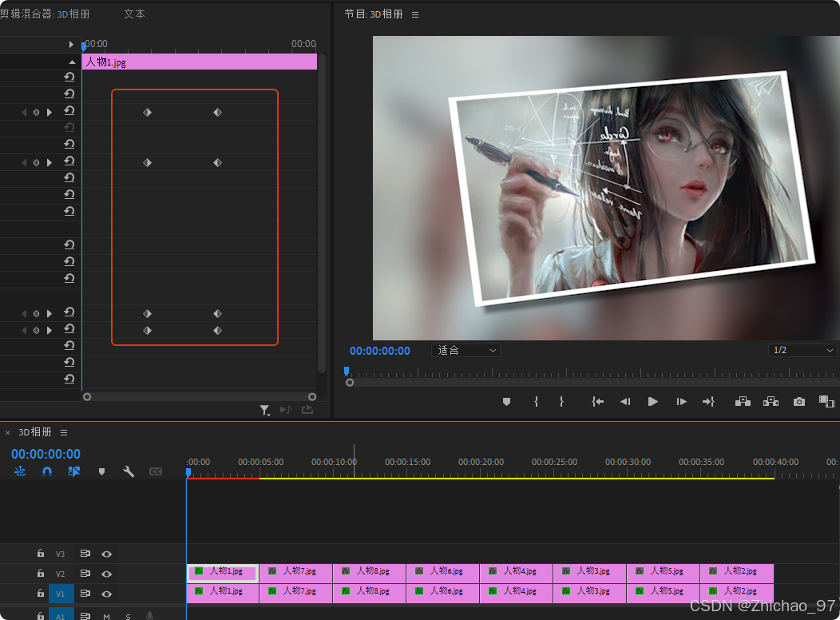Close the 3D相册 timeline tab
The height and width of the screenshot is (620, 840).
point(7,432)
